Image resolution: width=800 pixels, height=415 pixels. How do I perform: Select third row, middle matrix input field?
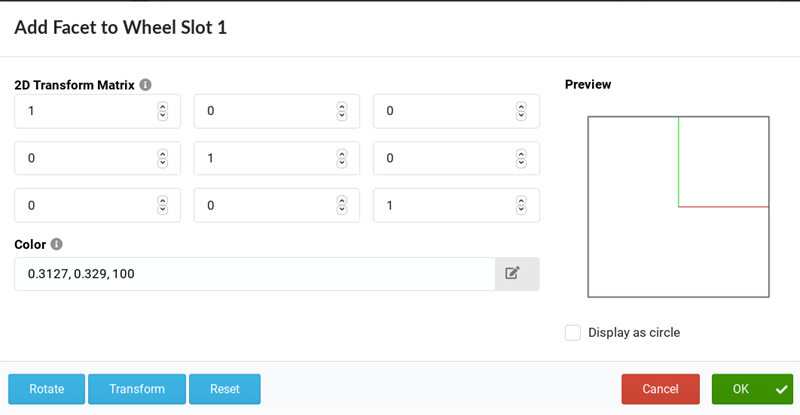tap(265, 205)
